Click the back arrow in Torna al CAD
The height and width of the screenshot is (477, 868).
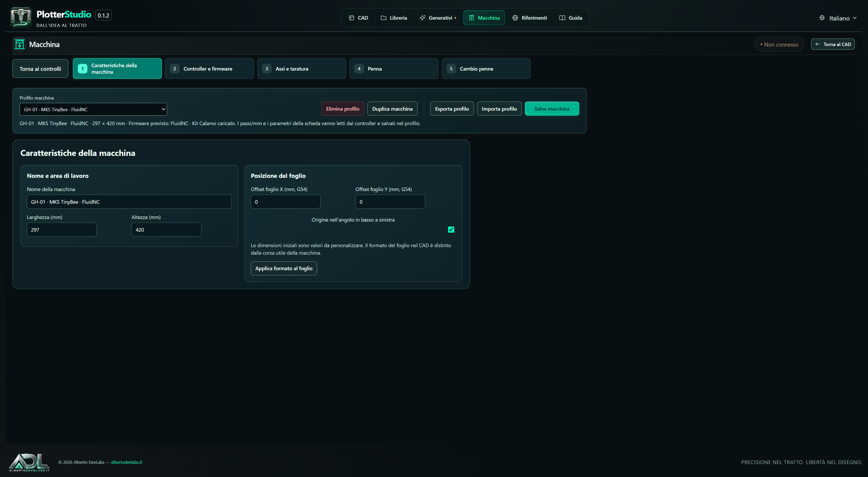[x=818, y=44]
